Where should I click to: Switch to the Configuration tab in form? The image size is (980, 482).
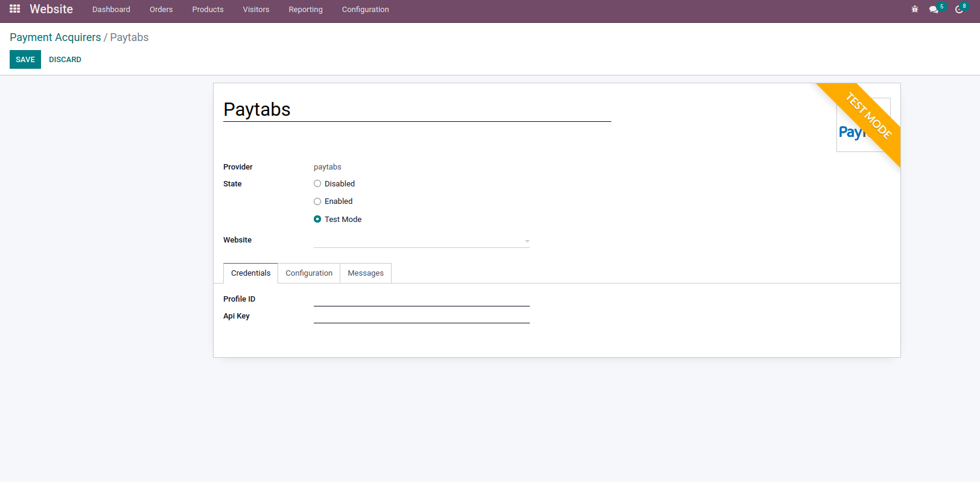click(x=309, y=273)
